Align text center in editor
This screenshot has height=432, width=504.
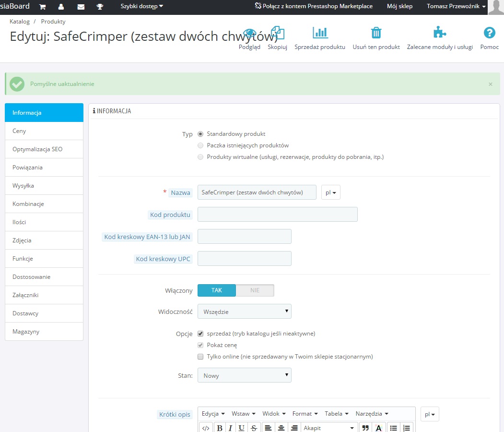click(x=281, y=428)
